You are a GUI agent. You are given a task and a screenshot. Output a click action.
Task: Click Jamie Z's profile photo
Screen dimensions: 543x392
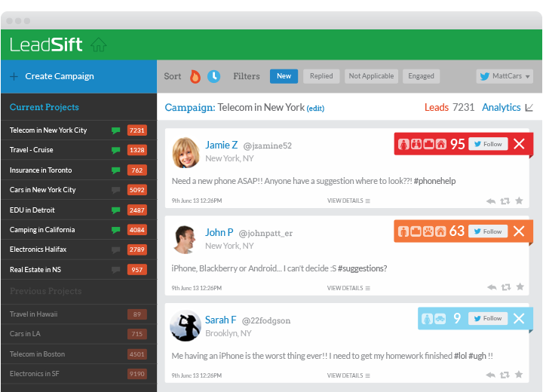[186, 153]
